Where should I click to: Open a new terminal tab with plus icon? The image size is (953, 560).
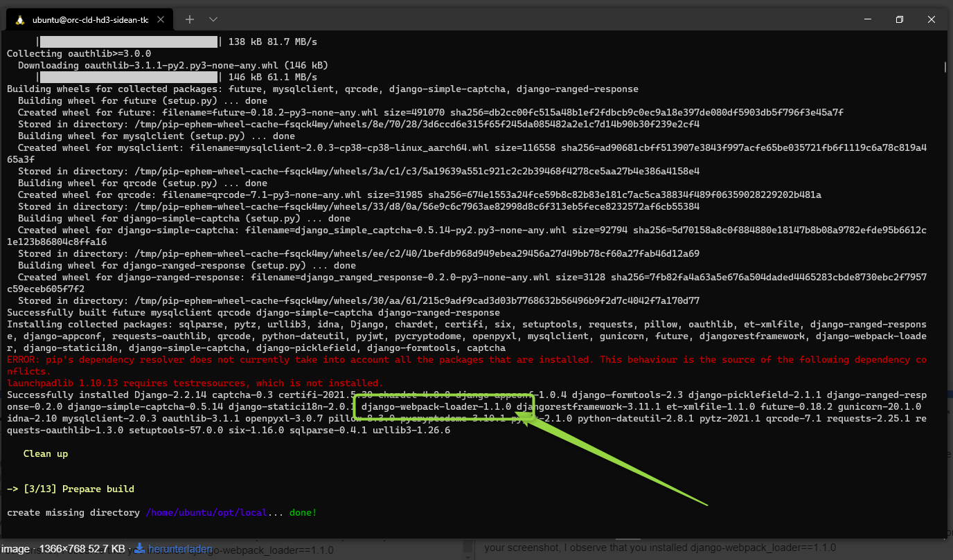tap(190, 19)
